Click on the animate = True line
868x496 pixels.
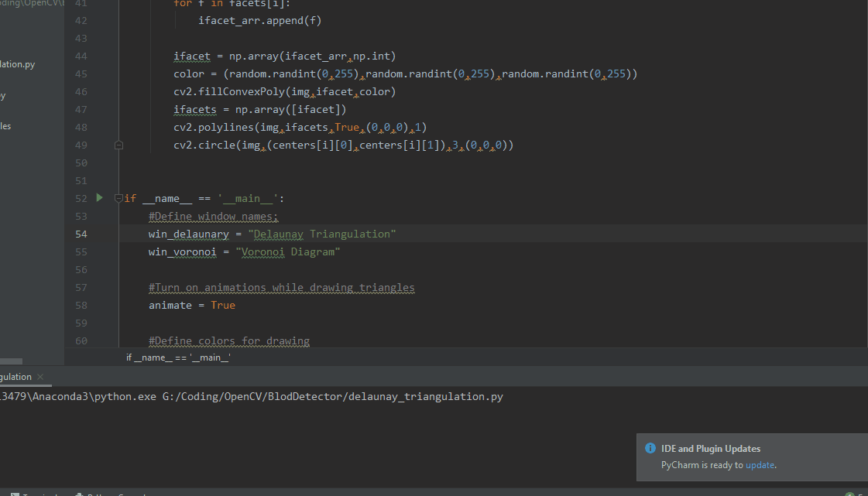(x=192, y=305)
